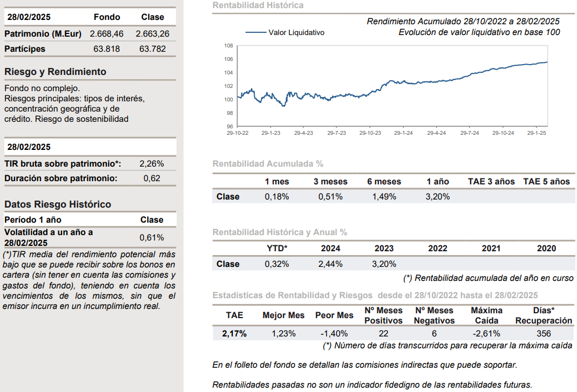Image resolution: width=577 pixels, height=392 pixels.
Task: Click the Período 1 año label
Action: [33, 220]
